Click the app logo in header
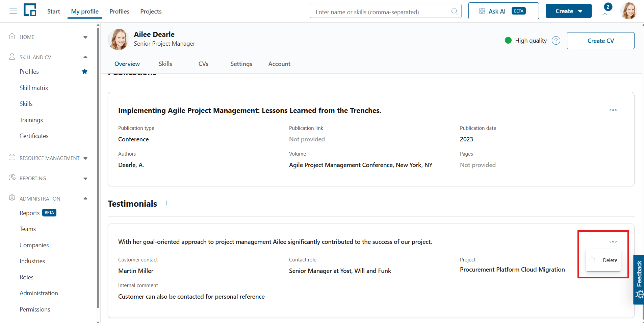 30,10
